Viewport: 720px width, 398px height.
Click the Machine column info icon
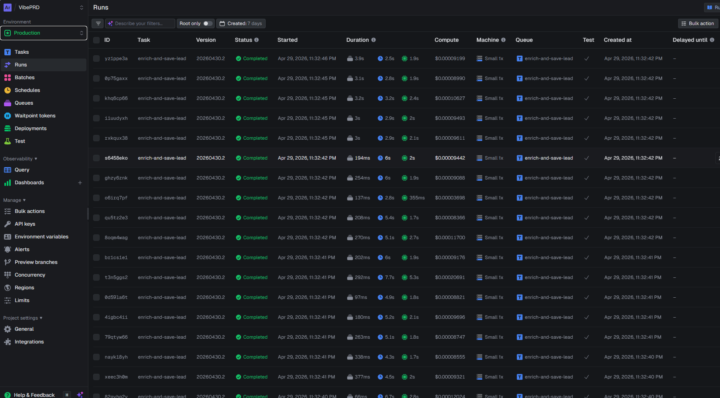[503, 40]
